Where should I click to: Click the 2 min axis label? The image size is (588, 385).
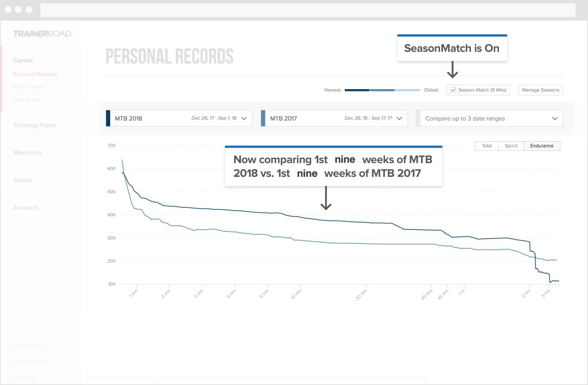coord(166,294)
